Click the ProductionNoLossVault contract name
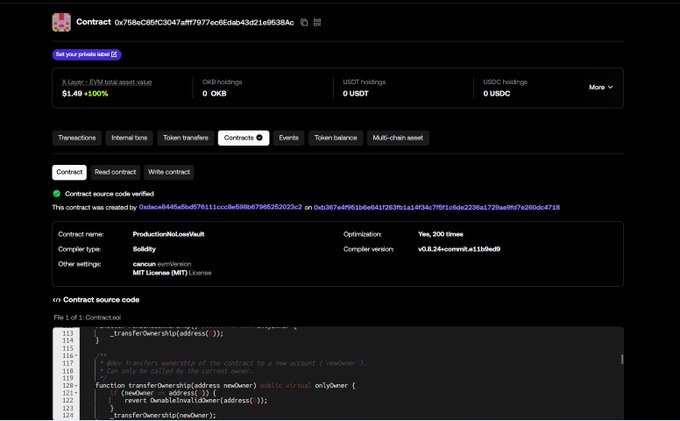Viewport: 680px width, 421px height. [x=168, y=234]
